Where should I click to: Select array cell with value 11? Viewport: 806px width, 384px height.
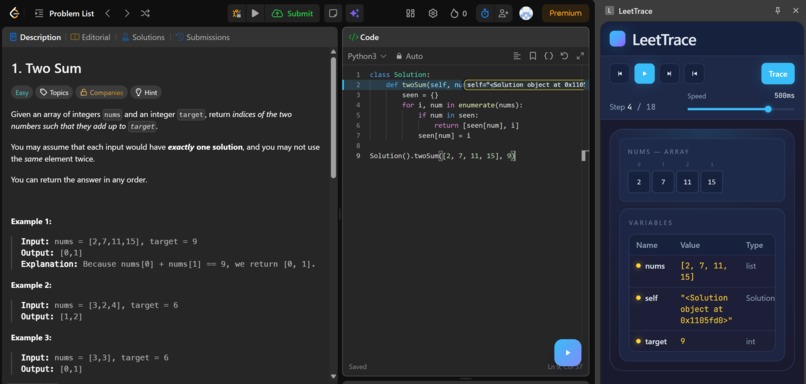(687, 182)
